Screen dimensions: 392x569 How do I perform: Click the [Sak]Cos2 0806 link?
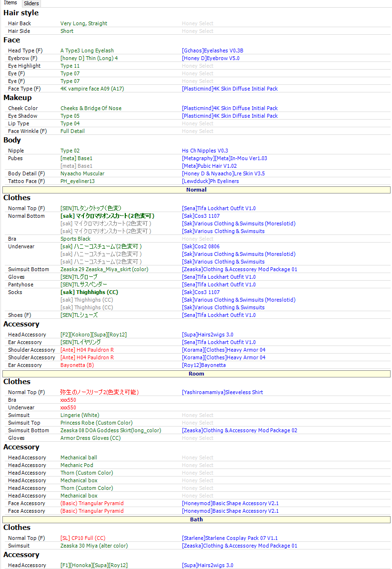[x=201, y=247]
